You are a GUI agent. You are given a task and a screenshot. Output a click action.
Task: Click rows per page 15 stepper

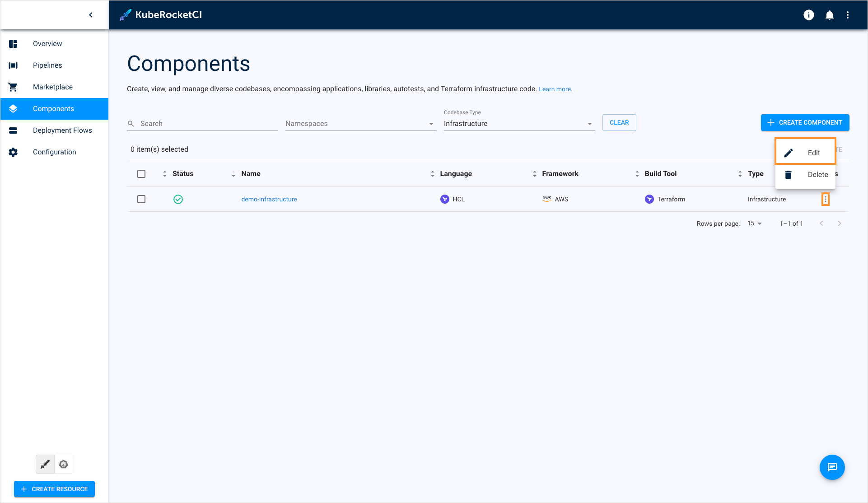[755, 224]
